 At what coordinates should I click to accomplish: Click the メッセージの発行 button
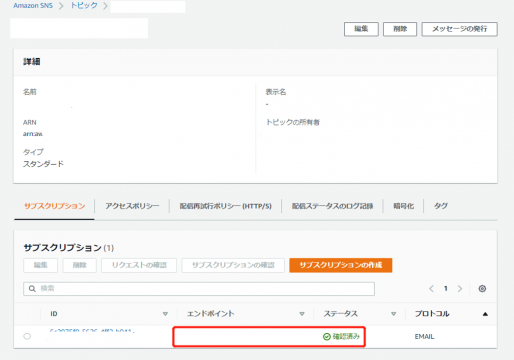[460, 29]
